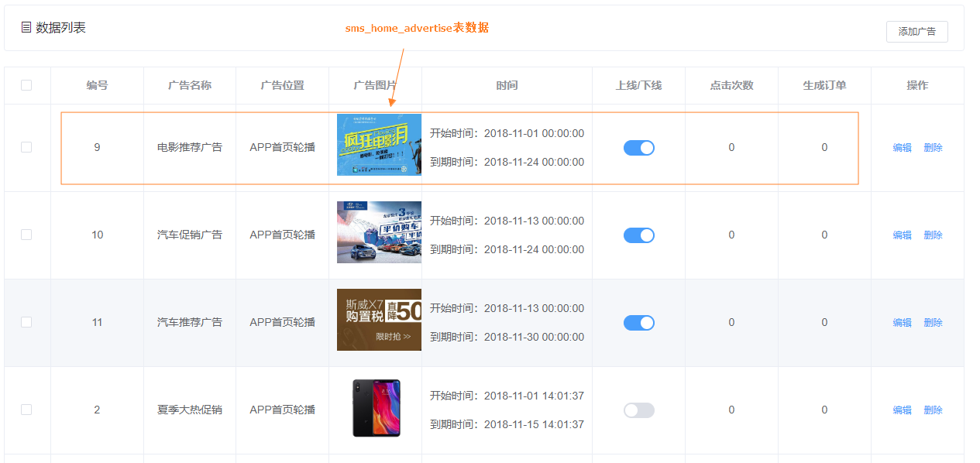The width and height of the screenshot is (980, 463).
Task: Disable the 汽车促销广告 online switch
Action: coord(638,235)
